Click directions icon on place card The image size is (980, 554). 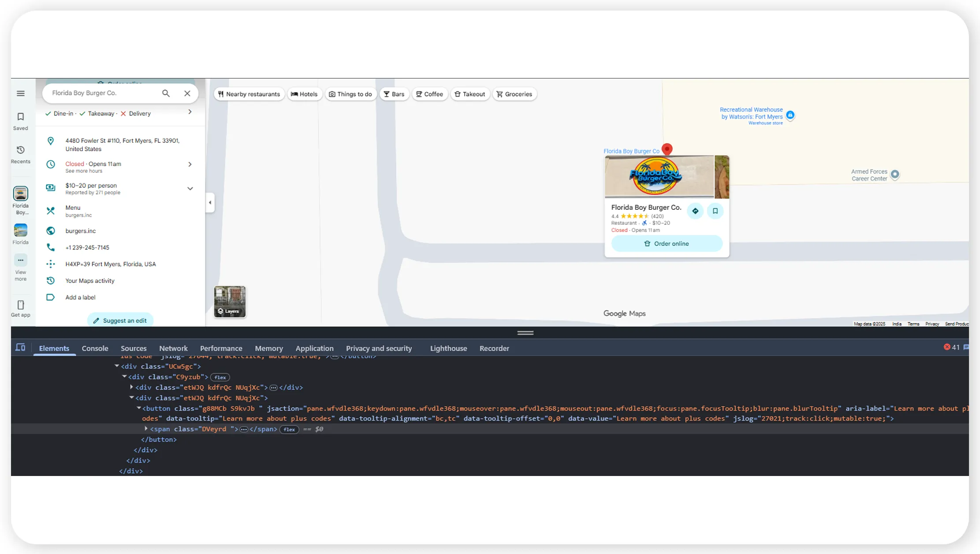tap(695, 211)
